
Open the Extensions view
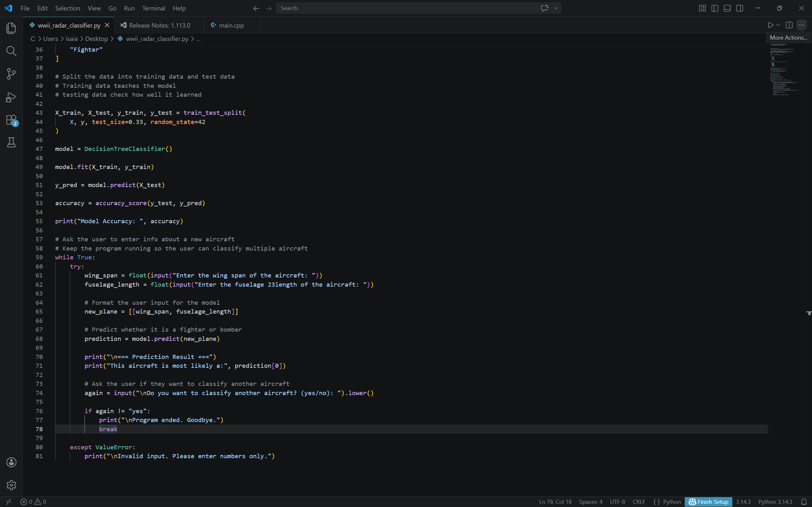tap(11, 120)
